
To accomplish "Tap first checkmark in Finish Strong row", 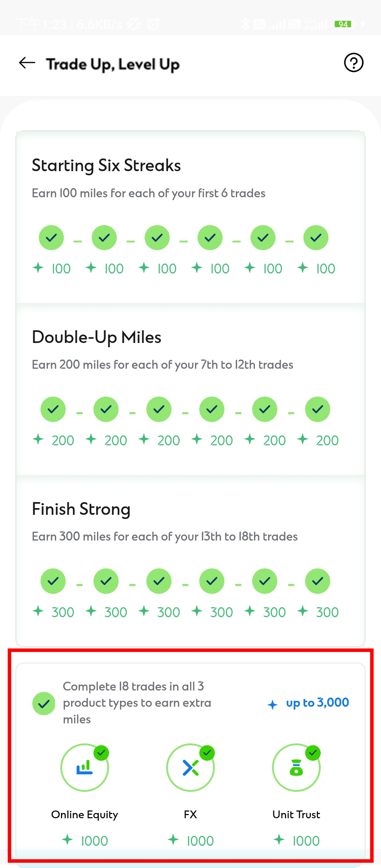I will coord(53,581).
